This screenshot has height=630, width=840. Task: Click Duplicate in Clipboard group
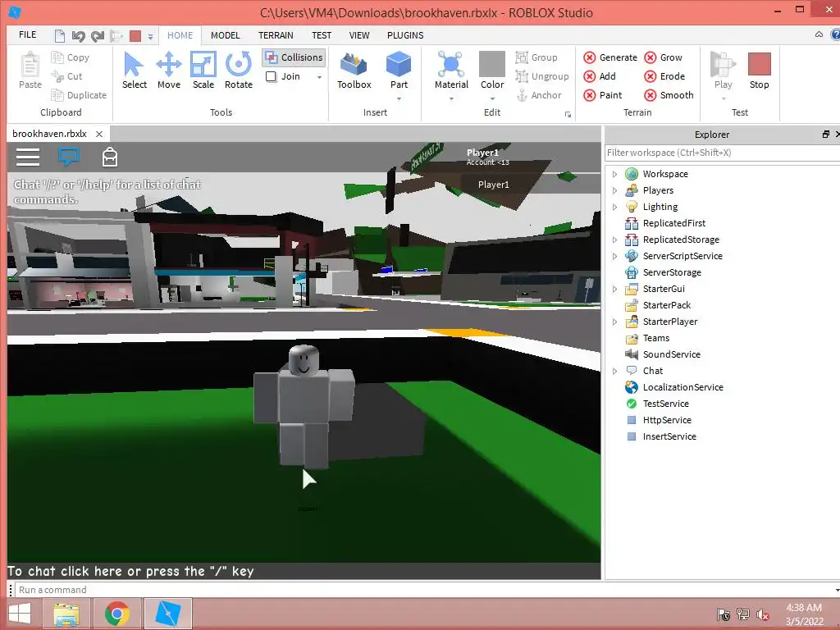click(x=79, y=95)
